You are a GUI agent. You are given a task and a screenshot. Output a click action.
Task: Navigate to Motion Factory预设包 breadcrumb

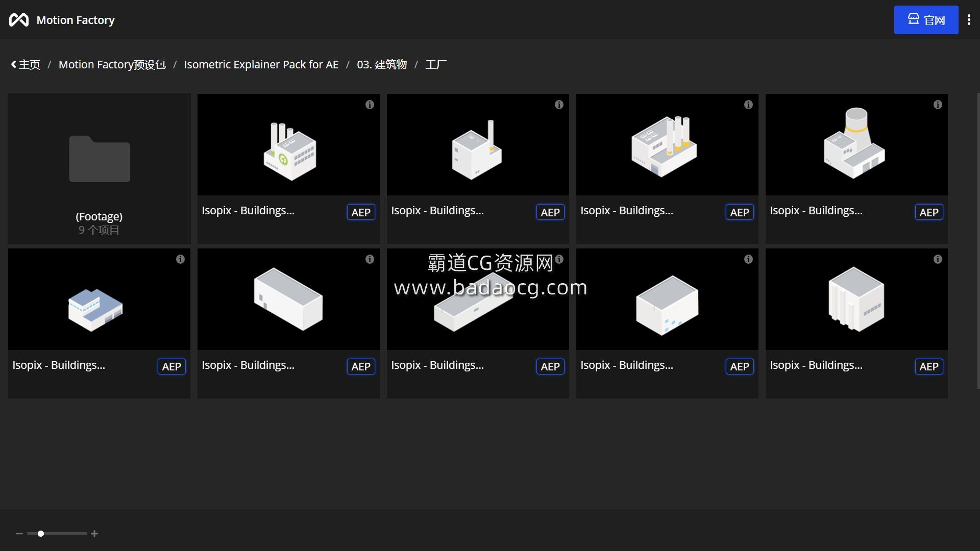point(112,65)
